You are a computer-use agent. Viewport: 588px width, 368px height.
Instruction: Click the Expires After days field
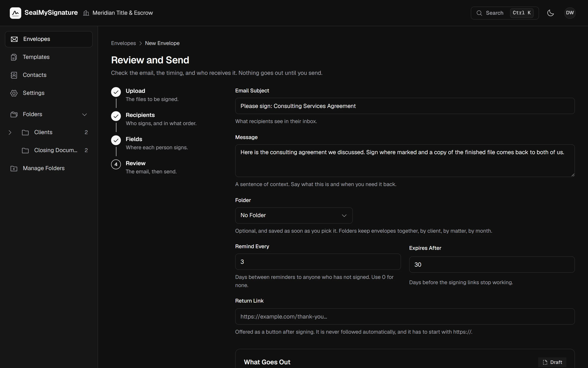492,265
